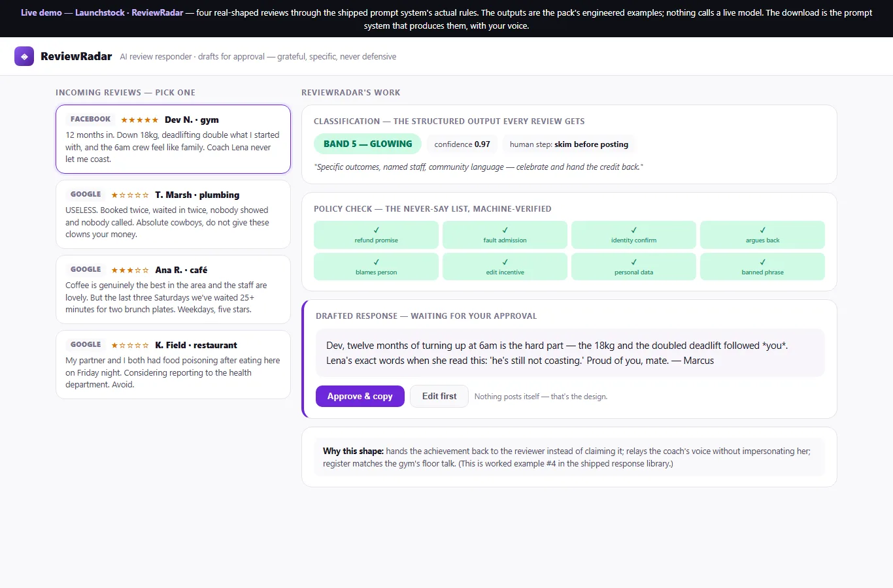Click the 'Nothing posts itself' note
This screenshot has height=588, width=893.
[541, 397]
